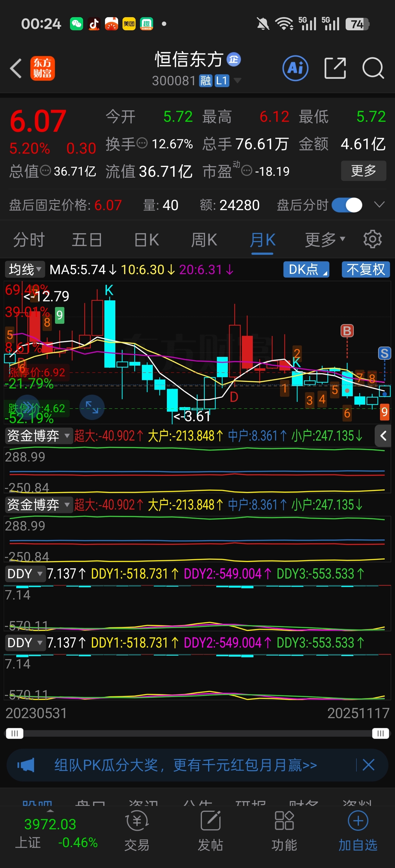Open the 均线 indicator dropdown

[x=25, y=269]
